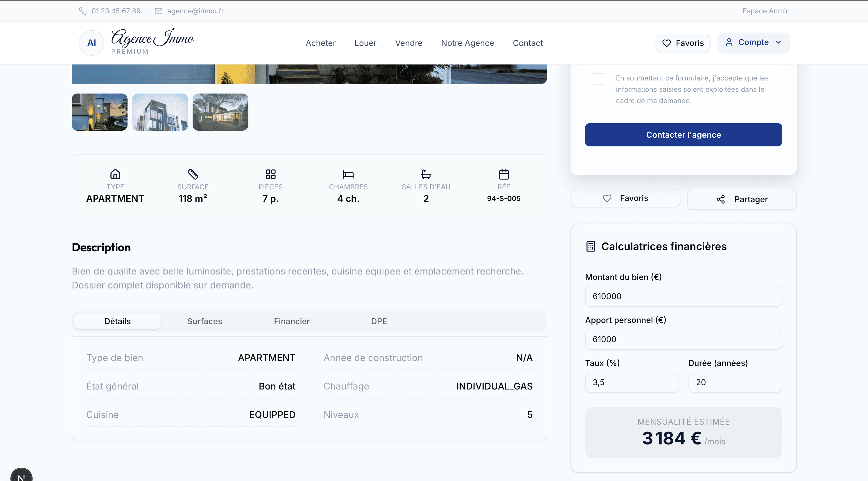The height and width of the screenshot is (481, 868).
Task: Open the Acheter menu item
Action: [320, 43]
